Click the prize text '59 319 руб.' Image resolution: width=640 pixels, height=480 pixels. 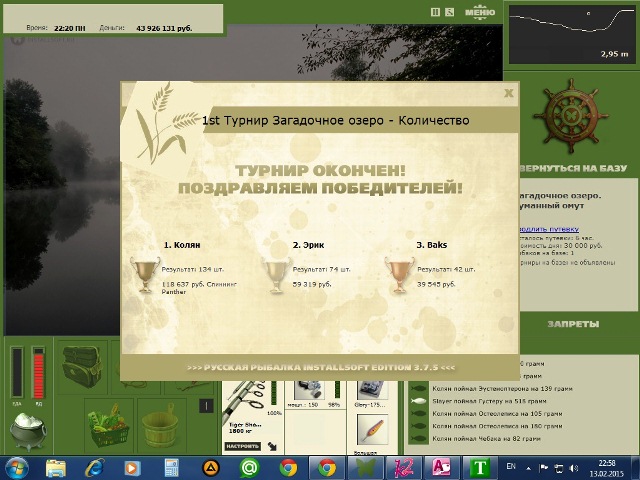pyautogui.click(x=312, y=284)
